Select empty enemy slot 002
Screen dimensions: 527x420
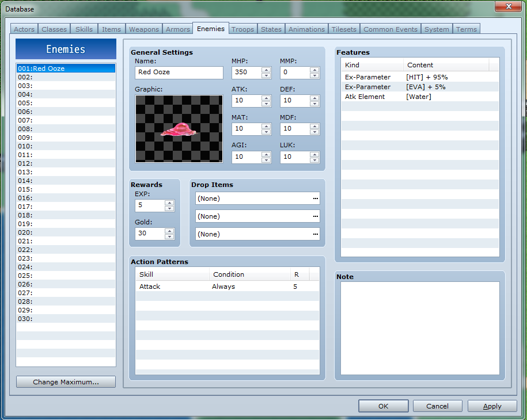[x=66, y=77]
